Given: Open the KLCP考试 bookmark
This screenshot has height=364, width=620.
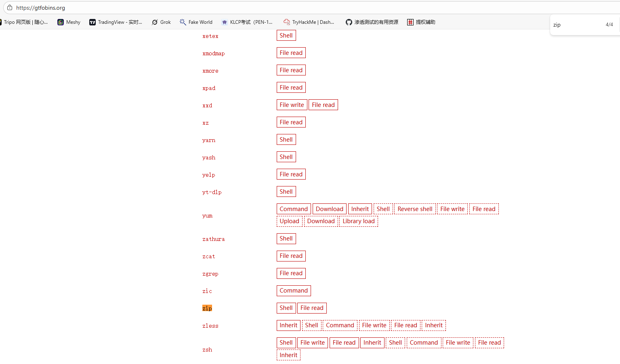Looking at the screenshot, I should (x=247, y=22).
